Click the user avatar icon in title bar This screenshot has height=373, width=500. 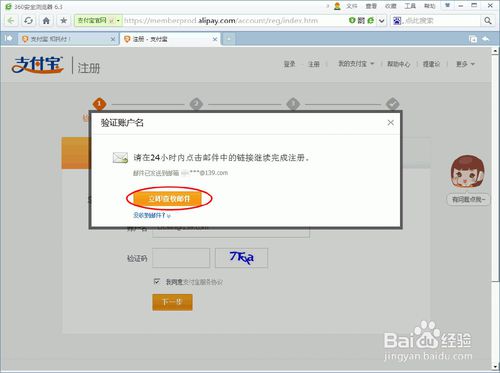(337, 6)
